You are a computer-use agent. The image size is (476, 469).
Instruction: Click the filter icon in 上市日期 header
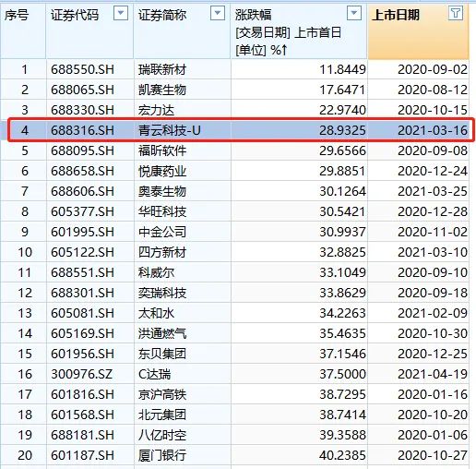[x=456, y=13]
